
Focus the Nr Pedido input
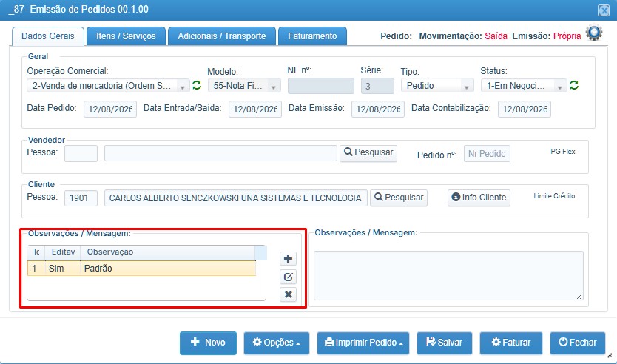click(487, 153)
